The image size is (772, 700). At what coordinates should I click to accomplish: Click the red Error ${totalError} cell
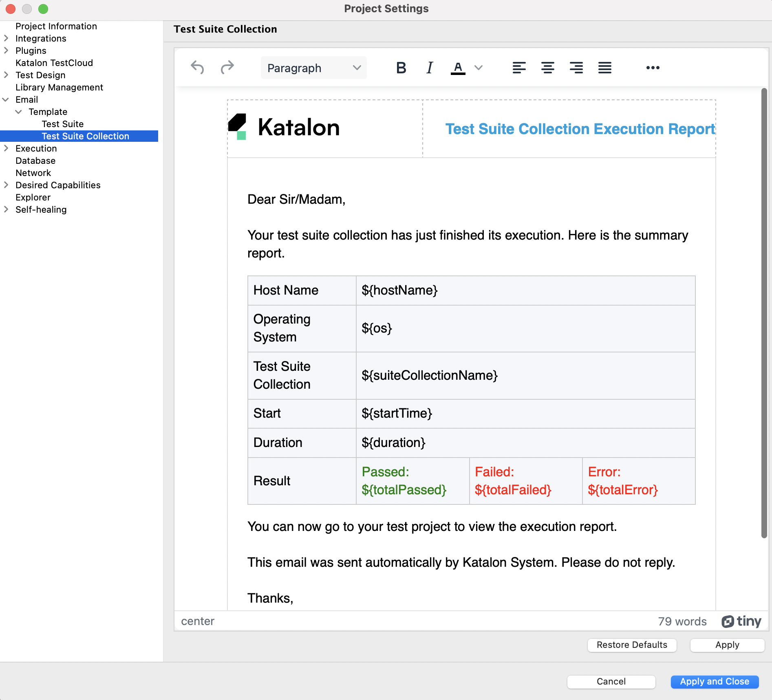tap(639, 481)
